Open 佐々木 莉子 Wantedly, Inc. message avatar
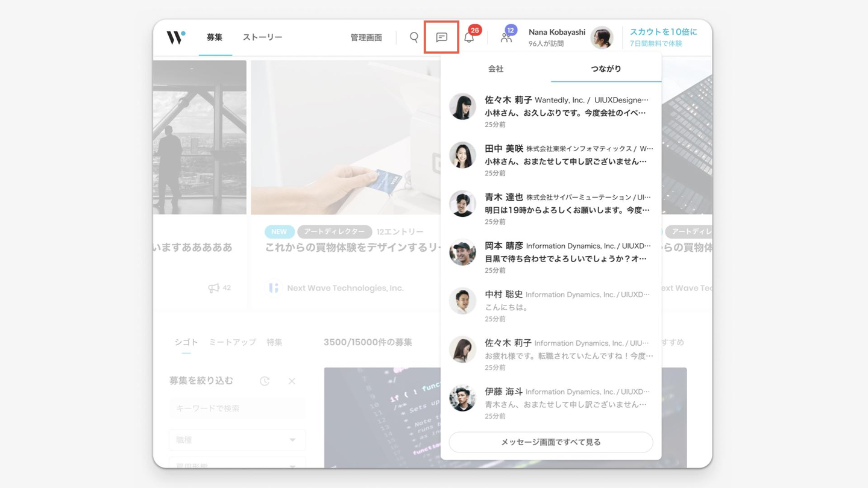 (462, 107)
